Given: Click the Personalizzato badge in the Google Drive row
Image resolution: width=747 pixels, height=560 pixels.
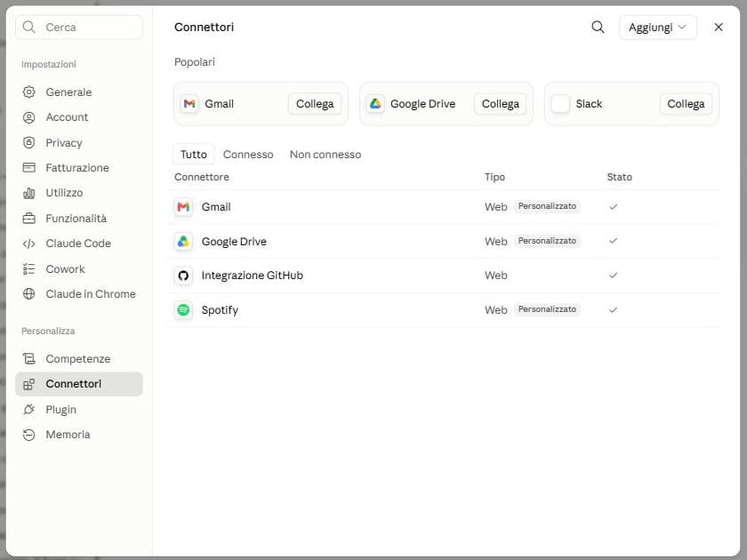Looking at the screenshot, I should click(547, 241).
